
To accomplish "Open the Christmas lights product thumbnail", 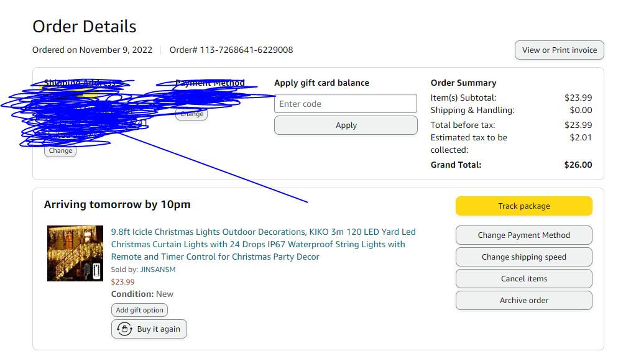I will click(75, 253).
